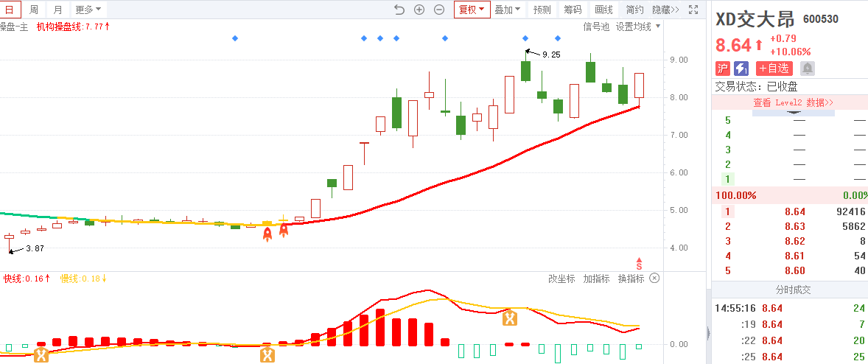The image size is (868, 364).
Task: Click the red S marker on chart
Action: 639,263
